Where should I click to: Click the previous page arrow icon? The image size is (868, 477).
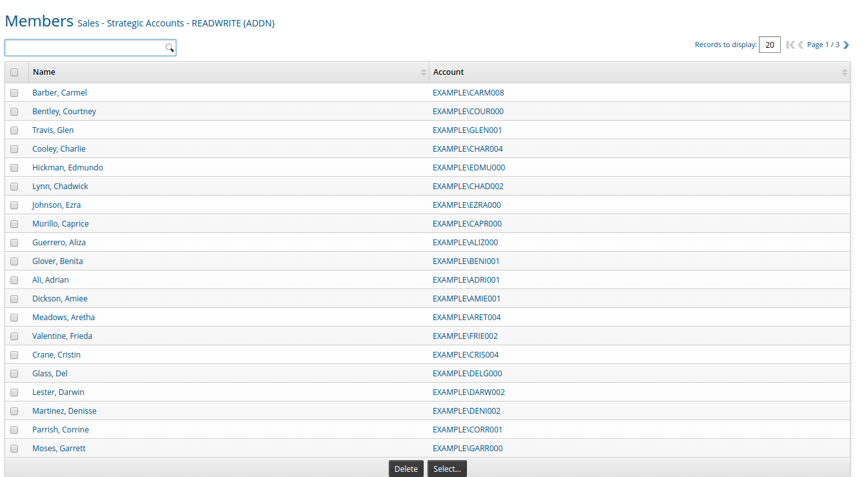pyautogui.click(x=800, y=45)
